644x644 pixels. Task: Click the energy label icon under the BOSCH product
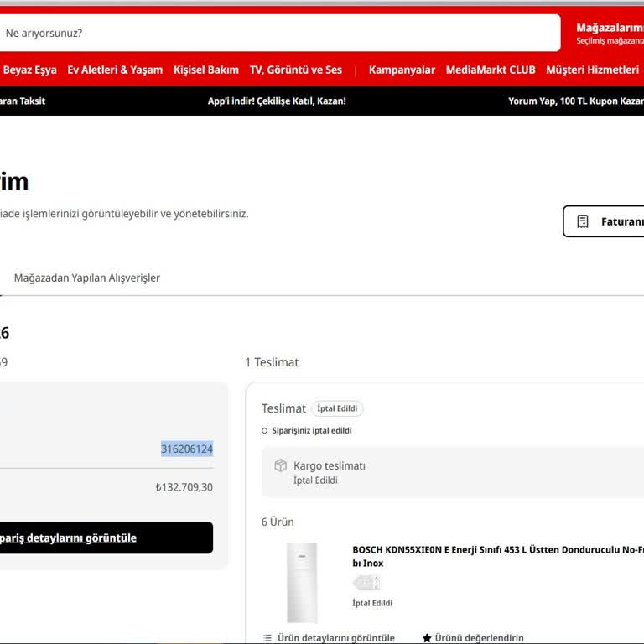[366, 583]
